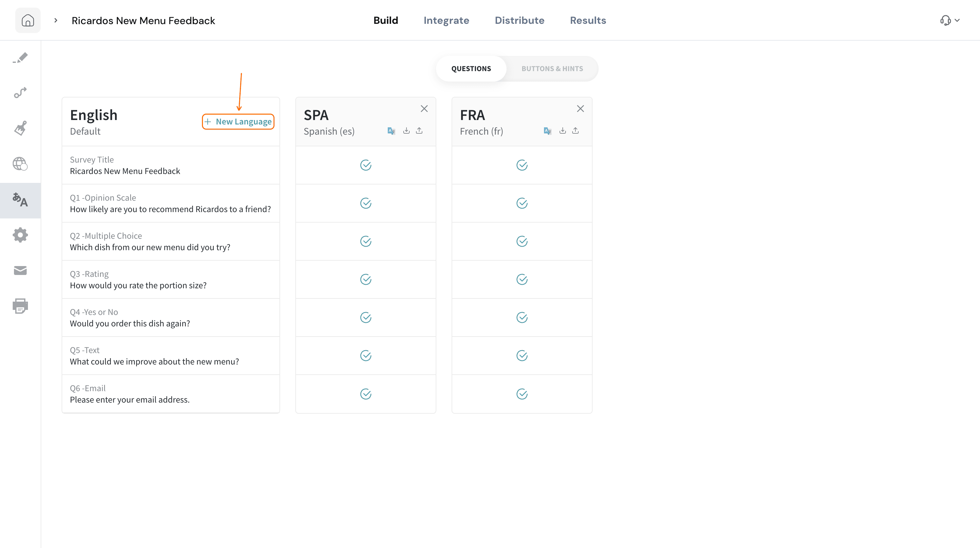980x548 pixels.
Task: Remove the FRA French language column
Action: [x=580, y=109]
